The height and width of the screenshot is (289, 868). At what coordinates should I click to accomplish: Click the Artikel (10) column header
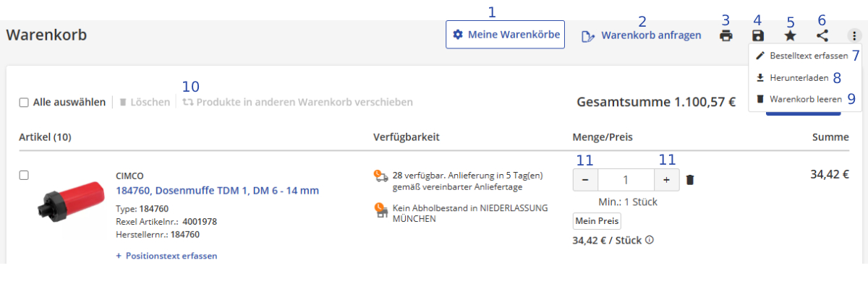point(45,137)
